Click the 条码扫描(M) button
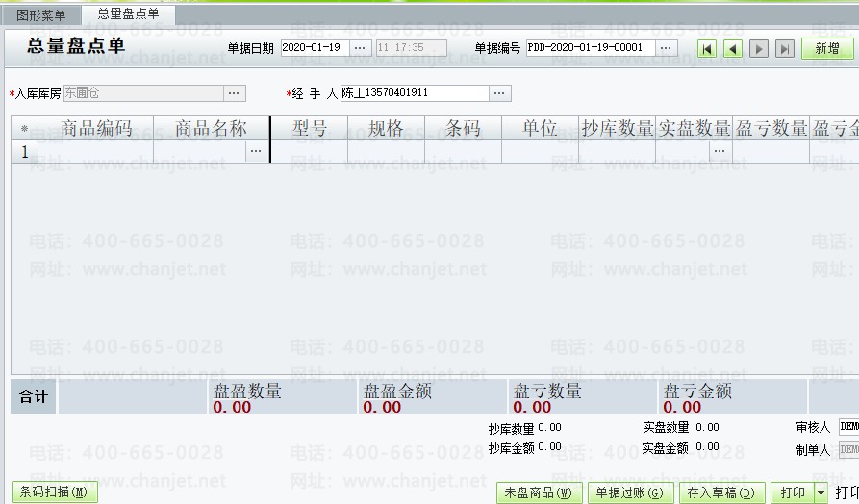The image size is (859, 504). pyautogui.click(x=54, y=492)
